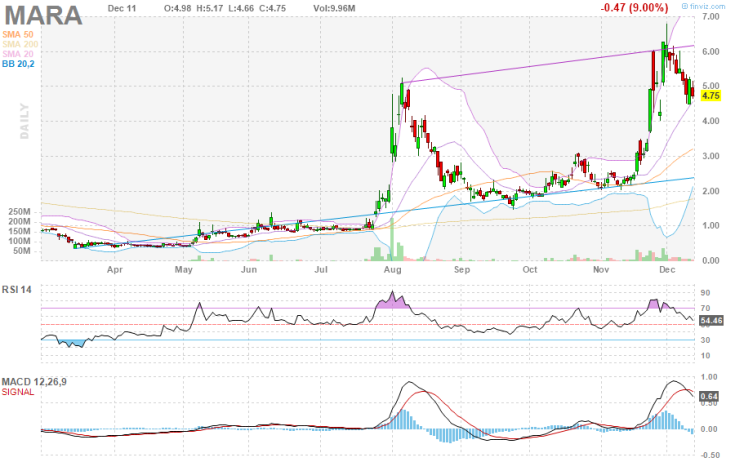Click the RSI 30 level label

(705, 340)
